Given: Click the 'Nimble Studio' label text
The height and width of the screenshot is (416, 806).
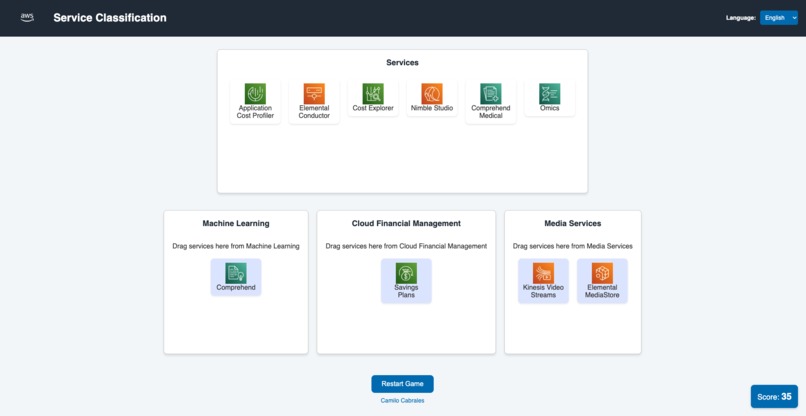Looking at the screenshot, I should (x=432, y=108).
